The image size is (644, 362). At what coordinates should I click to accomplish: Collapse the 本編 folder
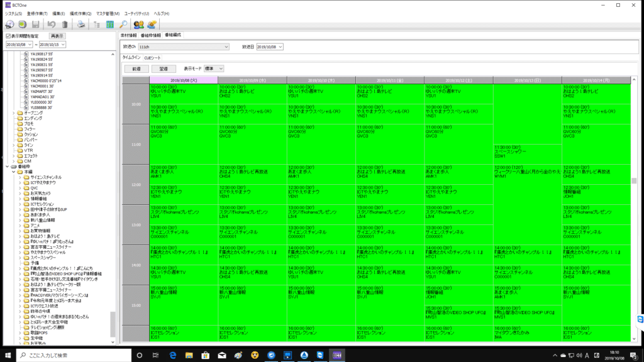point(14,172)
